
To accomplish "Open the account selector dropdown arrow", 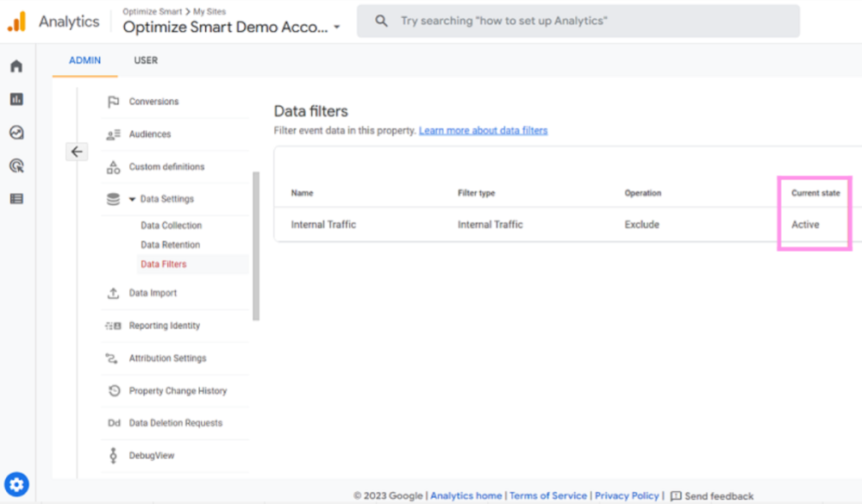I will pyautogui.click(x=337, y=28).
